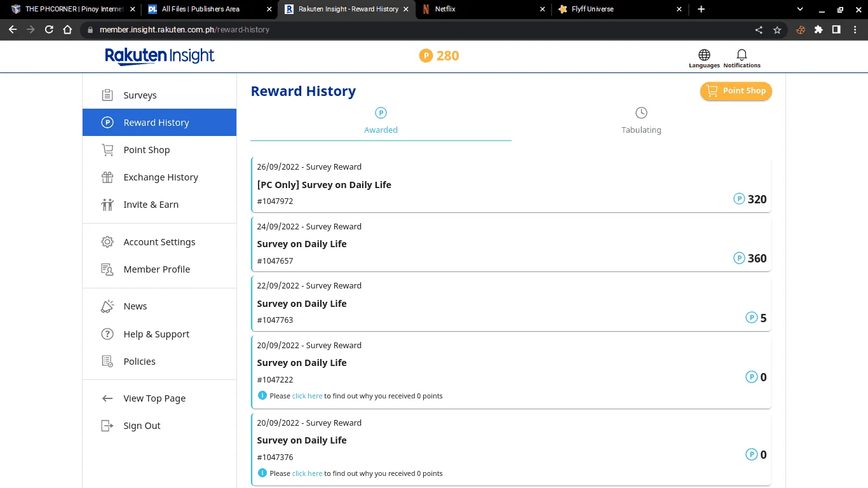
Task: Open Member Profile page
Action: click(159, 269)
